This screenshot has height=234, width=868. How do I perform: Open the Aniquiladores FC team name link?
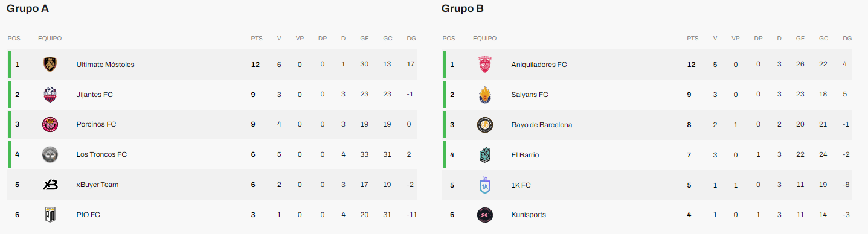(539, 65)
